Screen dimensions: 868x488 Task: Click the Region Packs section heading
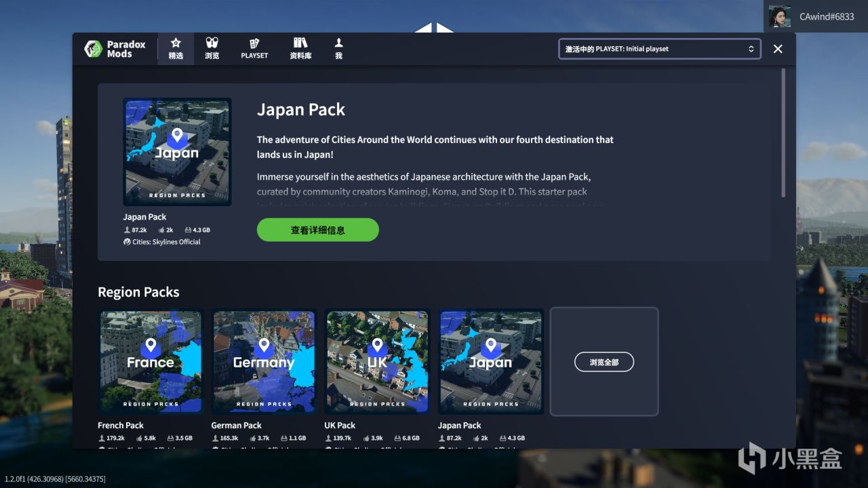pos(138,292)
